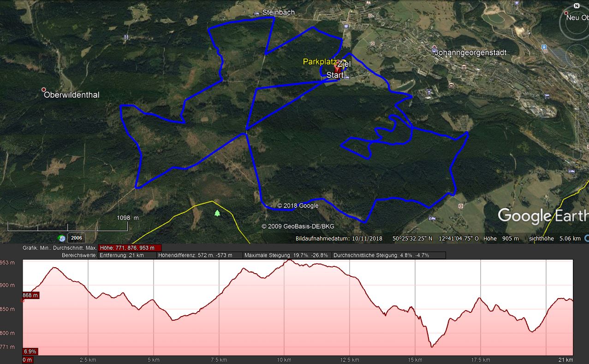The width and height of the screenshot is (589, 364).
Task: Click the cocktail bar icon on map
Action: pos(429,92)
